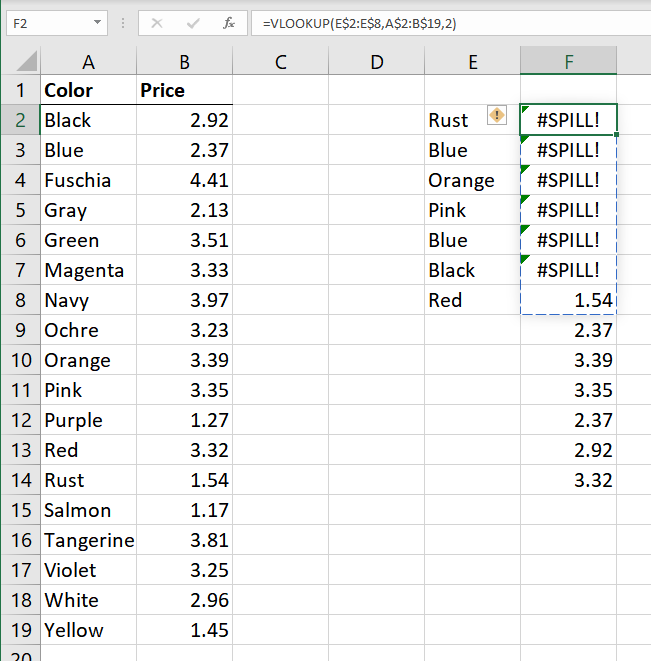The width and height of the screenshot is (651, 661).
Task: Select the cell containing Ochre
Action: [89, 330]
